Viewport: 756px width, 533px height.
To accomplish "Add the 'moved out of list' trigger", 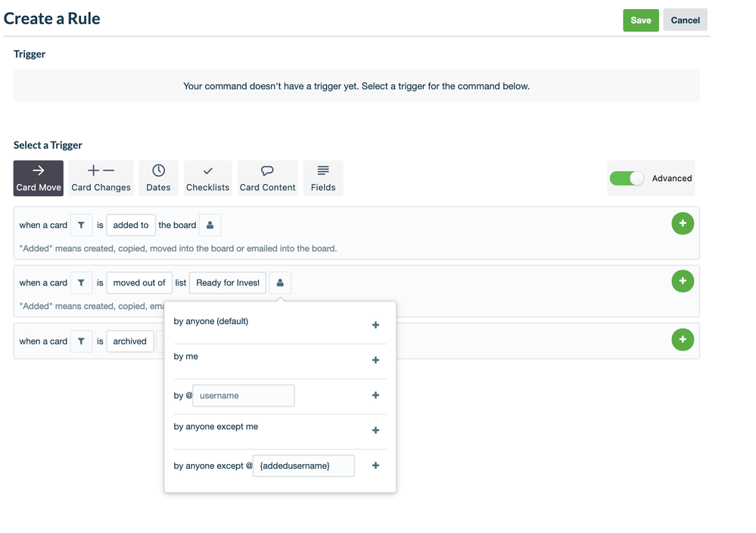I will tap(683, 281).
